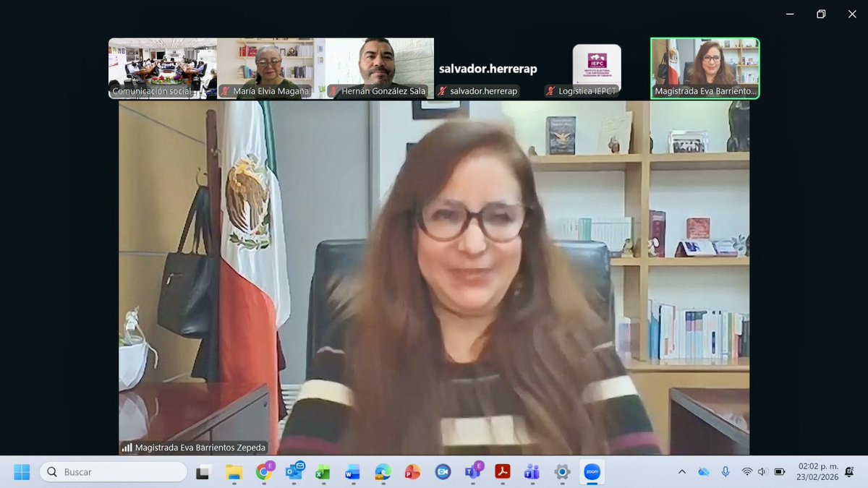Open Adobe Acrobat from the taskbar
The width and height of the screenshot is (868, 488).
click(502, 472)
